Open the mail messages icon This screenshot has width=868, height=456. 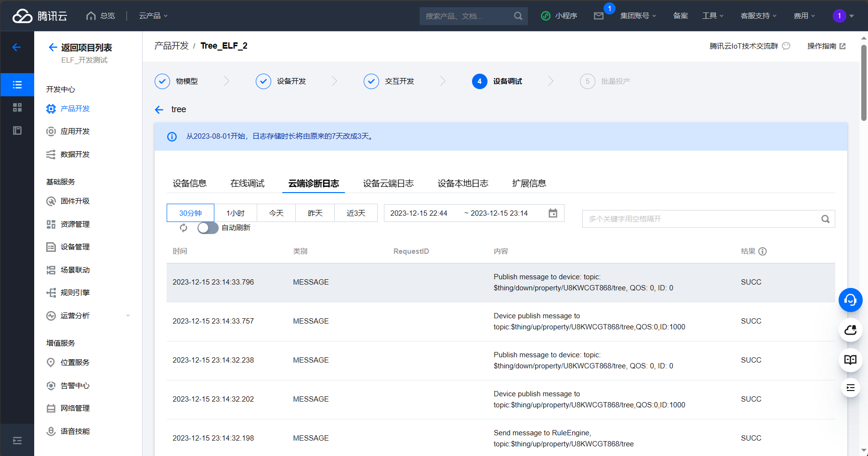point(599,16)
